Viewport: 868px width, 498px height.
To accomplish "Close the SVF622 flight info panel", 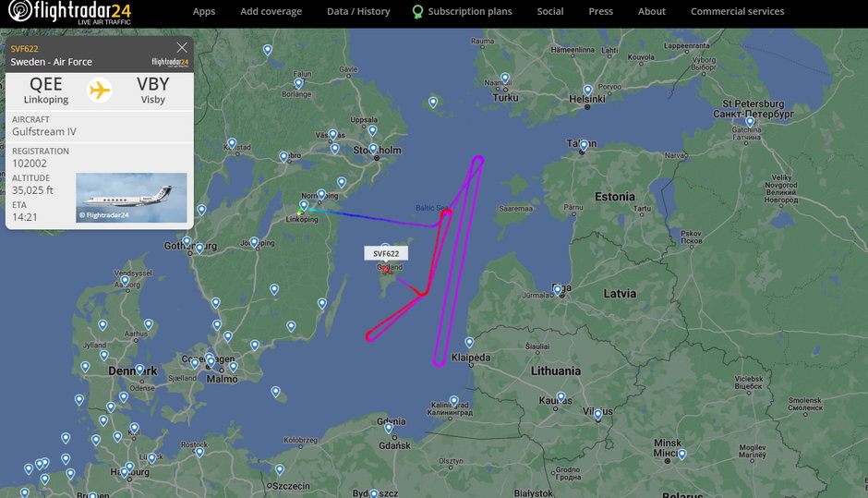I will [182, 48].
